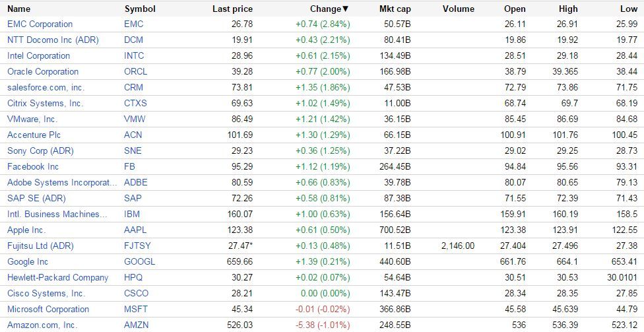Open the salesforce.com, inc. link
644x332 pixels.
[x=46, y=87]
